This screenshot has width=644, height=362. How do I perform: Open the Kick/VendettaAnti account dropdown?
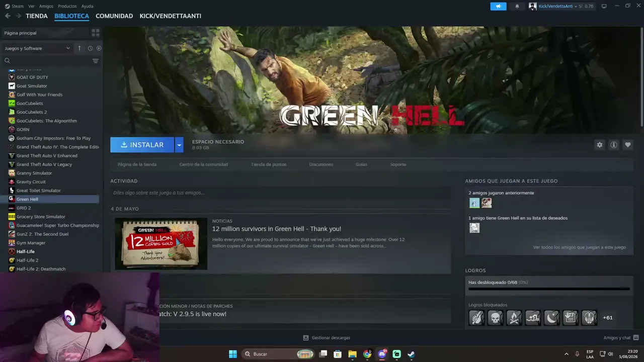[559, 6]
